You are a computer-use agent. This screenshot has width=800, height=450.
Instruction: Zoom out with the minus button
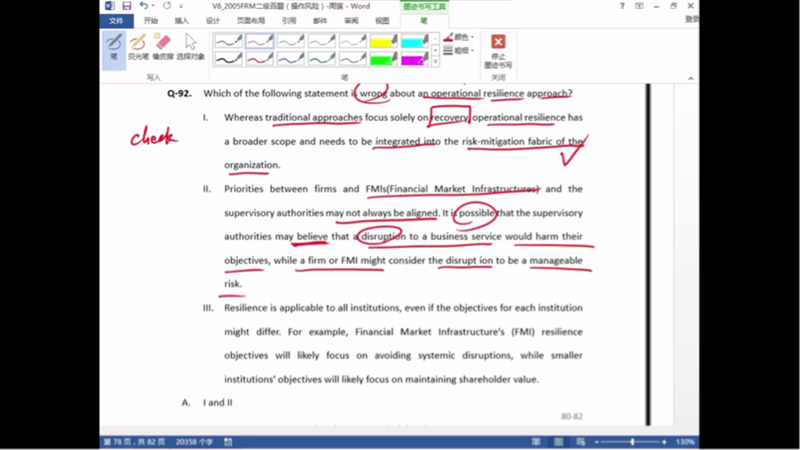[597, 442]
